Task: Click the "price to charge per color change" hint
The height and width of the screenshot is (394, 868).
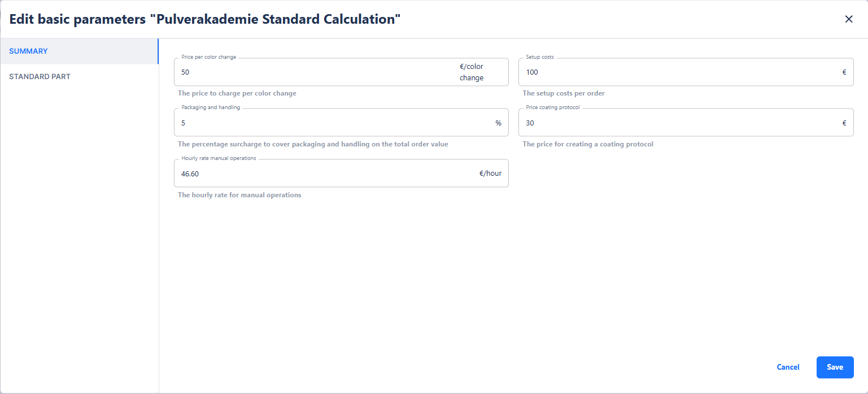Action: 237,93
